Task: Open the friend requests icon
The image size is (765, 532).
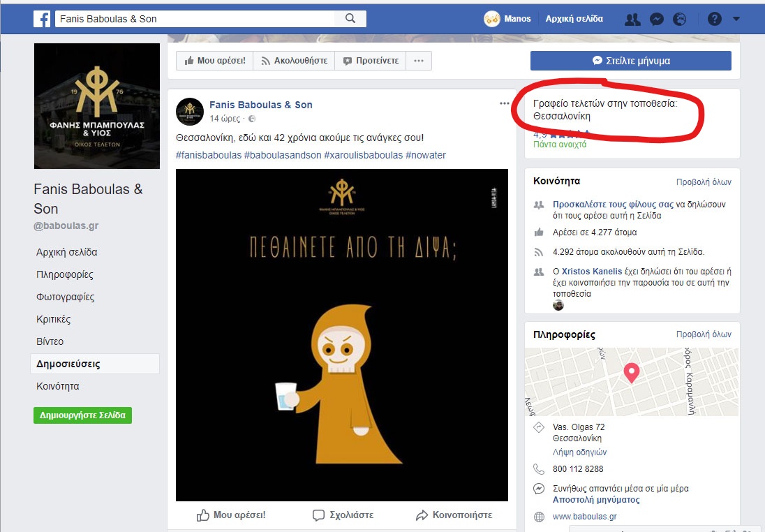Action: click(632, 20)
